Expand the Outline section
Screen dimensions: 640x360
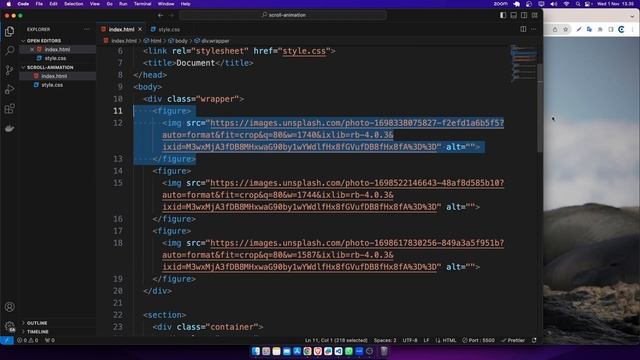coord(58,323)
